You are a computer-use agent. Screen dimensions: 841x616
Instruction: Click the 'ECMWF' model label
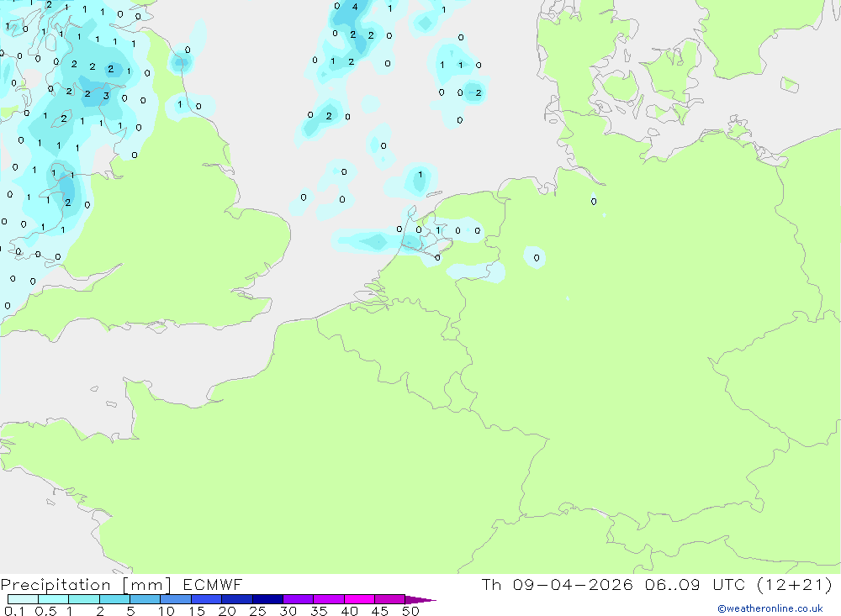coord(213,585)
